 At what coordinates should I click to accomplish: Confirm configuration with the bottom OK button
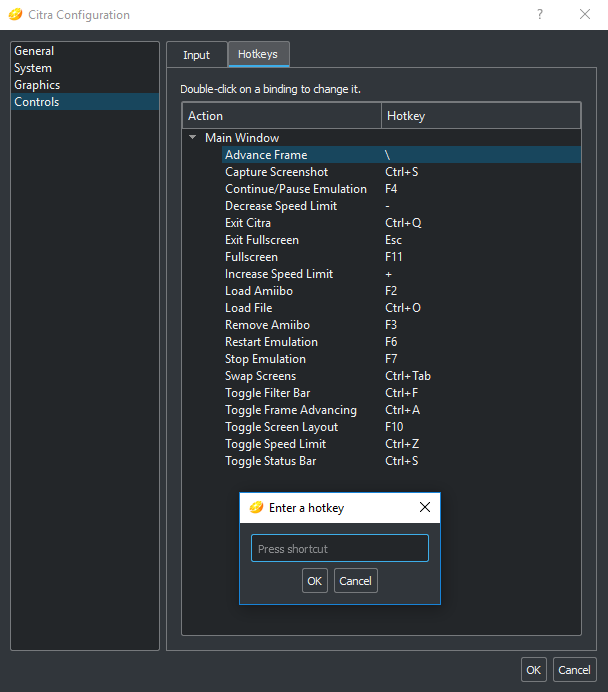click(533, 670)
